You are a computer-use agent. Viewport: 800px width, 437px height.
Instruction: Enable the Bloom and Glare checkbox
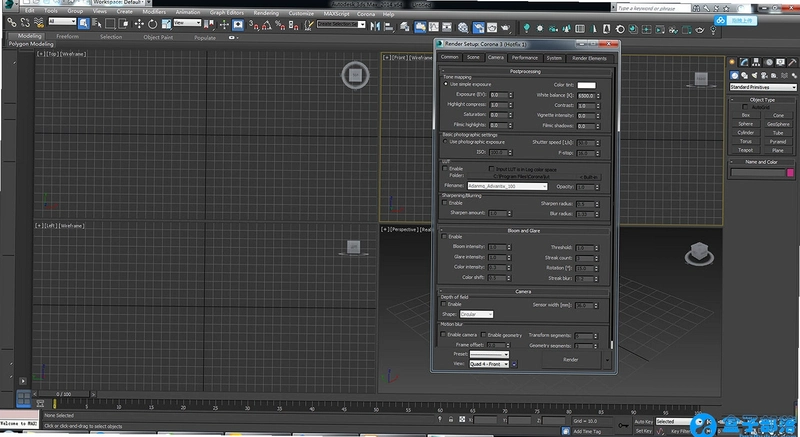444,237
